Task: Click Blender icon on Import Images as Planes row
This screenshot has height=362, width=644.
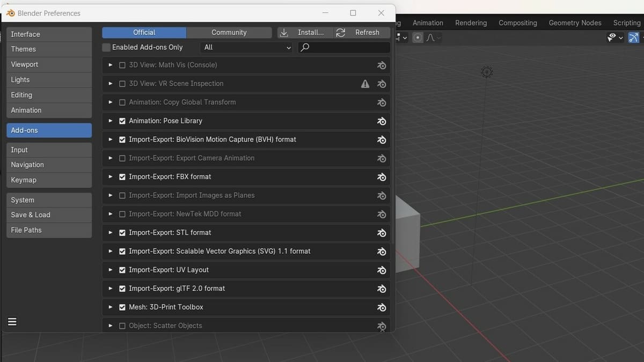Action: pyautogui.click(x=382, y=195)
